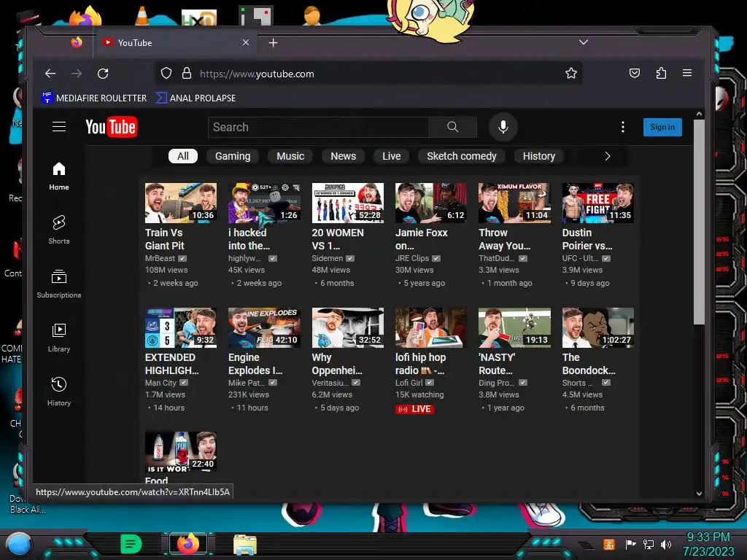747x560 pixels.
Task: Bookmark this page with star icon
Action: click(x=570, y=74)
